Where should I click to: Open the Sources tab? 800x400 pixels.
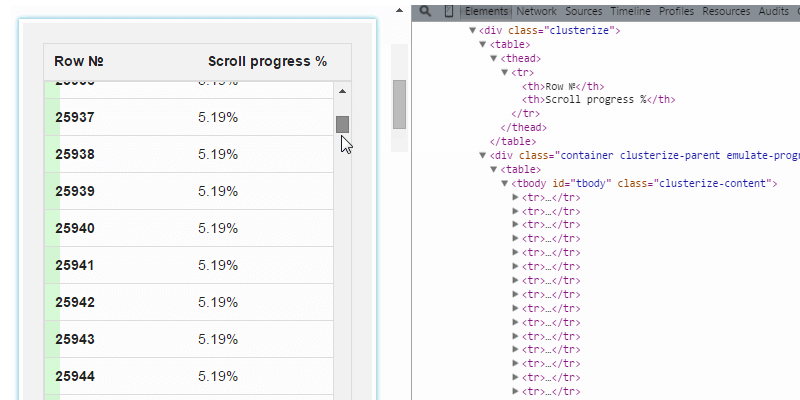point(584,11)
